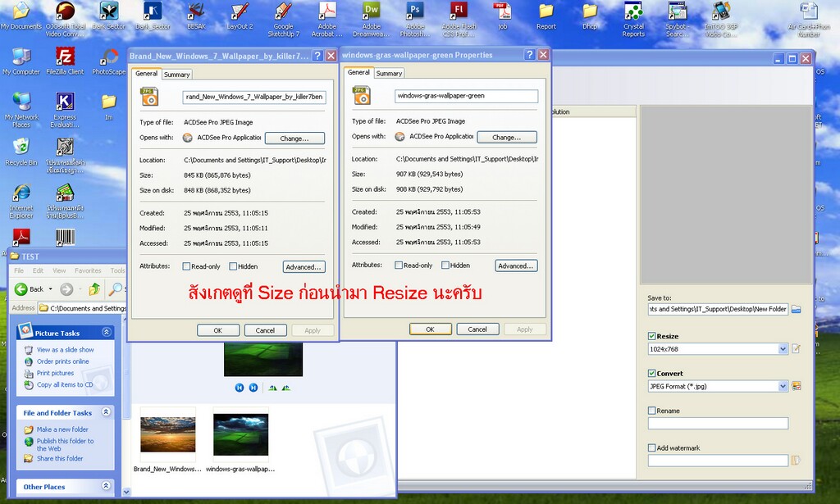This screenshot has width=840, height=504.
Task: Click OK in windows-gras-wallpaper-green Properties
Action: pos(430,329)
